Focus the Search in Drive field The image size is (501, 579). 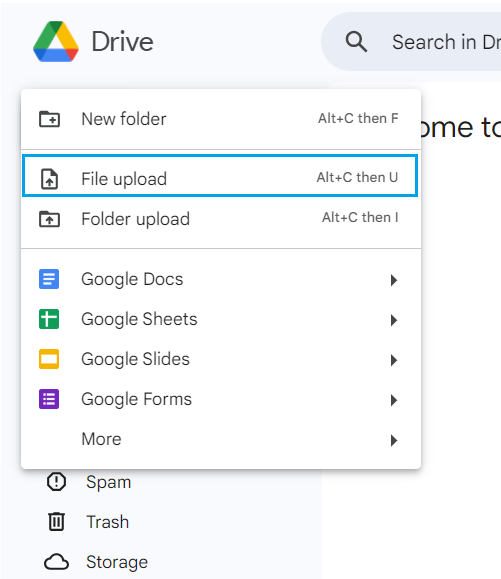(x=411, y=41)
